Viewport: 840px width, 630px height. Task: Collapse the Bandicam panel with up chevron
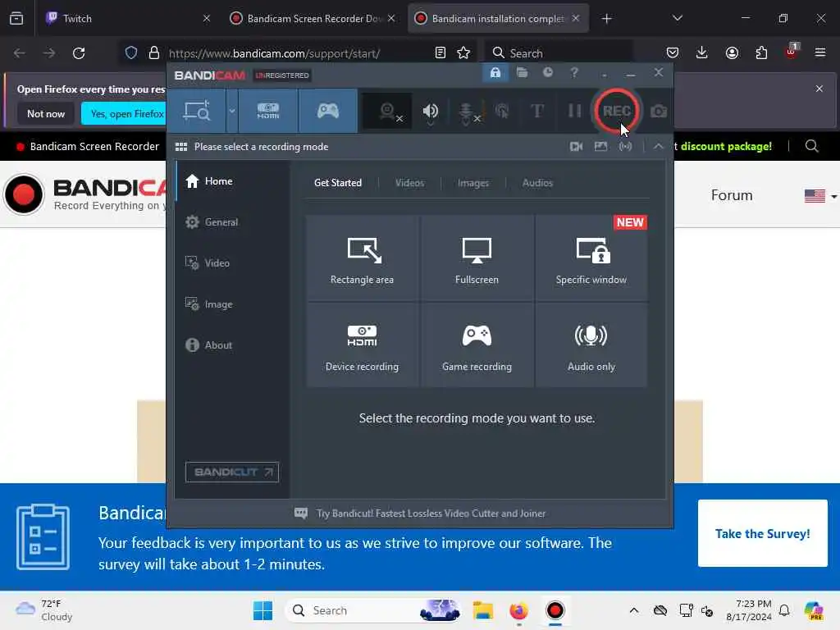(658, 146)
